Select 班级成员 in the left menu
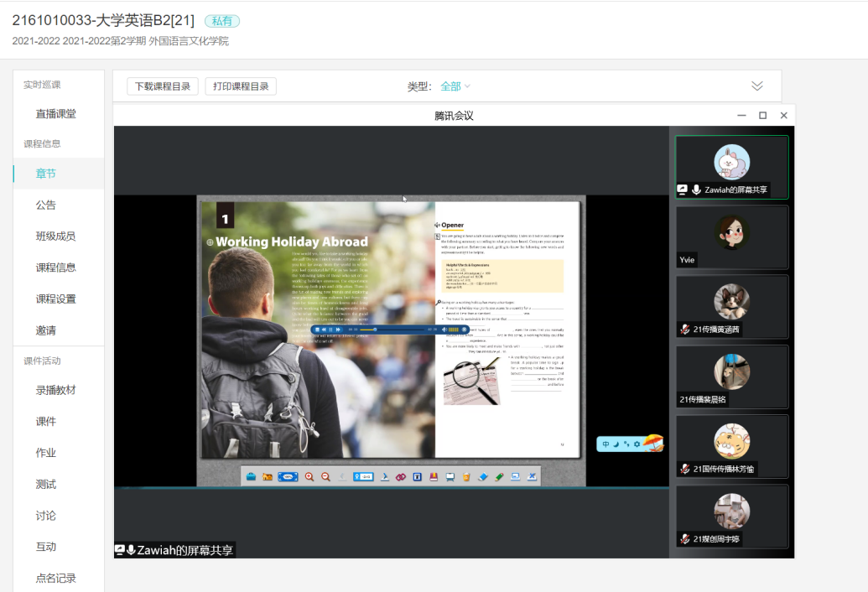The width and height of the screenshot is (868, 592). coord(56,236)
